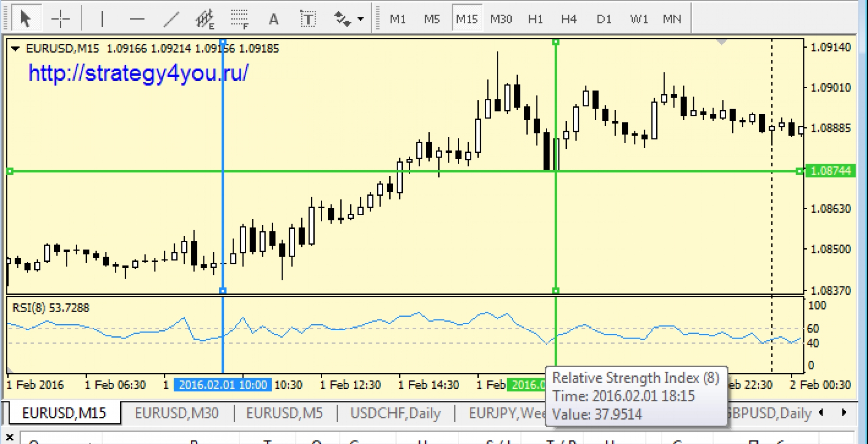Select the text 'A' tool
The height and width of the screenshot is (444, 868).
pos(273,19)
